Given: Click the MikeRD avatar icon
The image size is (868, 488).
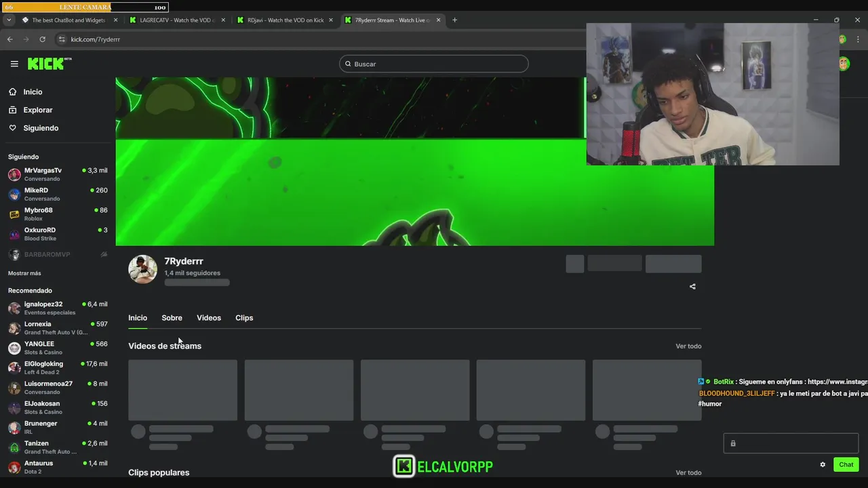Looking at the screenshot, I should tap(14, 195).
